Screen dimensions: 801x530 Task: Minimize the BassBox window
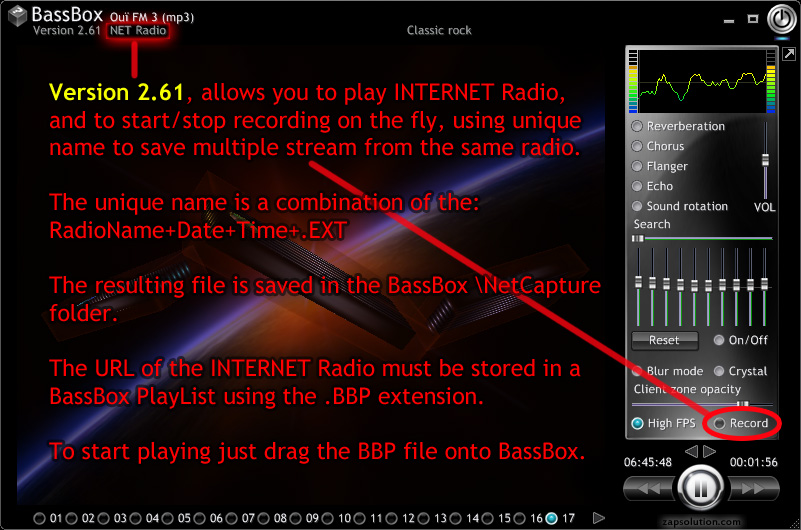(x=729, y=20)
